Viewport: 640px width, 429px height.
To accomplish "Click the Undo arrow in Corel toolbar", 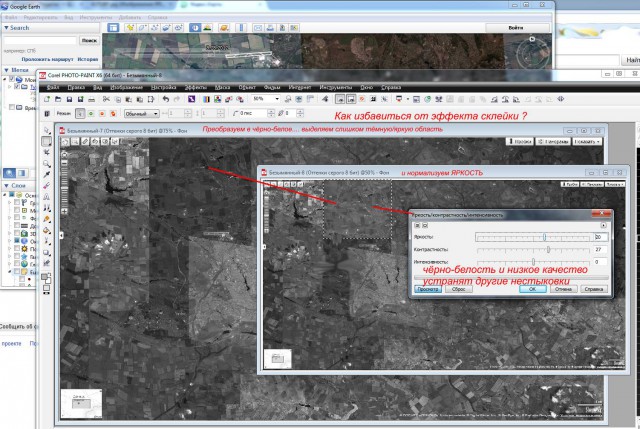I will pyautogui.click(x=166, y=99).
